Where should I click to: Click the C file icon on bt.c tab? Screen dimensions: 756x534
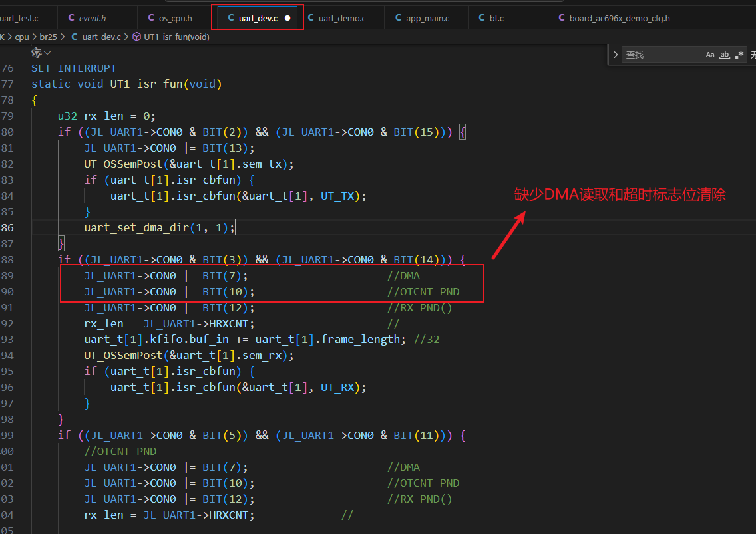coord(482,18)
